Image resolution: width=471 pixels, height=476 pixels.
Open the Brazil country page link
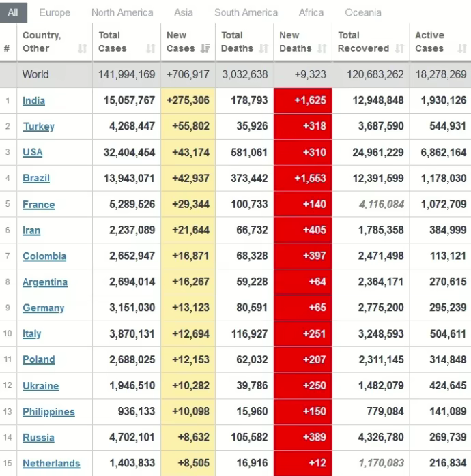point(36,179)
